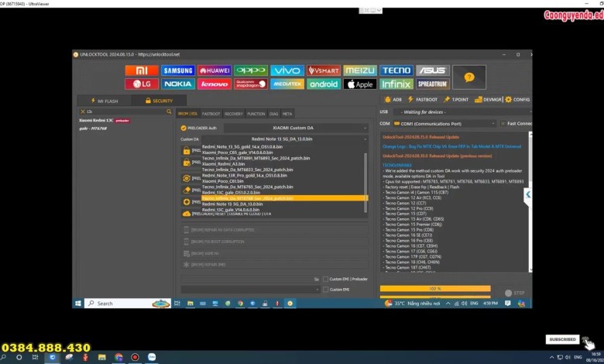
Task: Use the DA dropdown list scrollbar
Action: tap(365, 182)
